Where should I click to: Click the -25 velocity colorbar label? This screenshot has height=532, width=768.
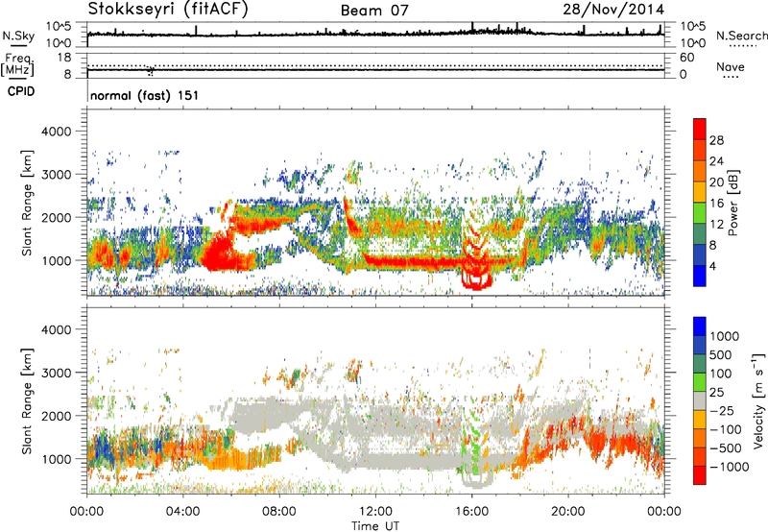[722, 411]
